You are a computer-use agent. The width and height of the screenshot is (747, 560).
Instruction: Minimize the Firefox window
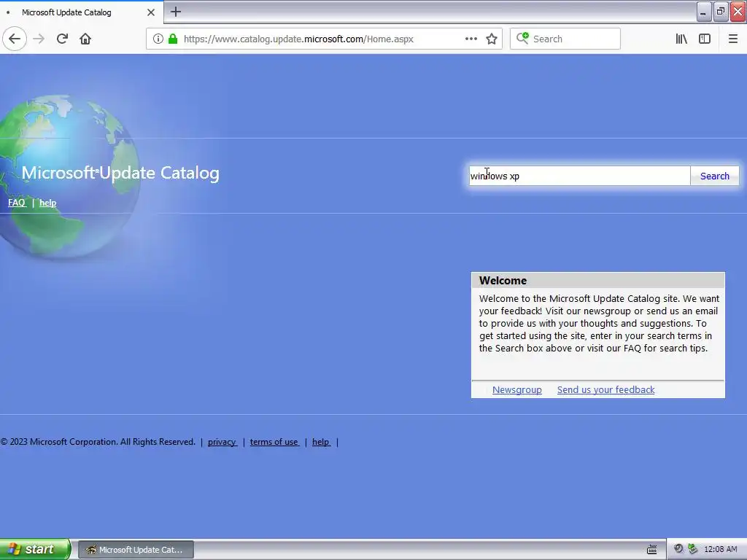coord(703,12)
